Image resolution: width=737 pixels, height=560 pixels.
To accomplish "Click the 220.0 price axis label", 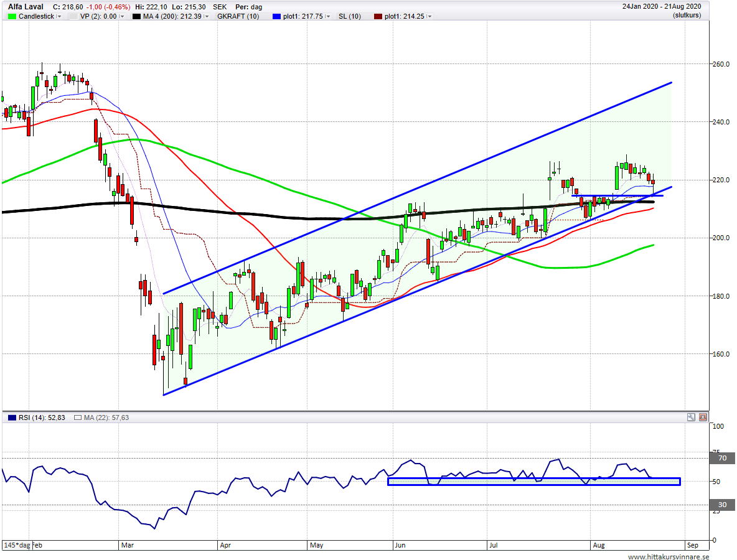I will click(x=721, y=180).
